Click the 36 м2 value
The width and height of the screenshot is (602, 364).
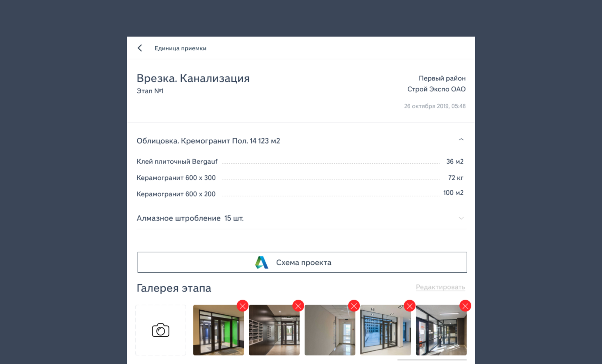point(455,161)
